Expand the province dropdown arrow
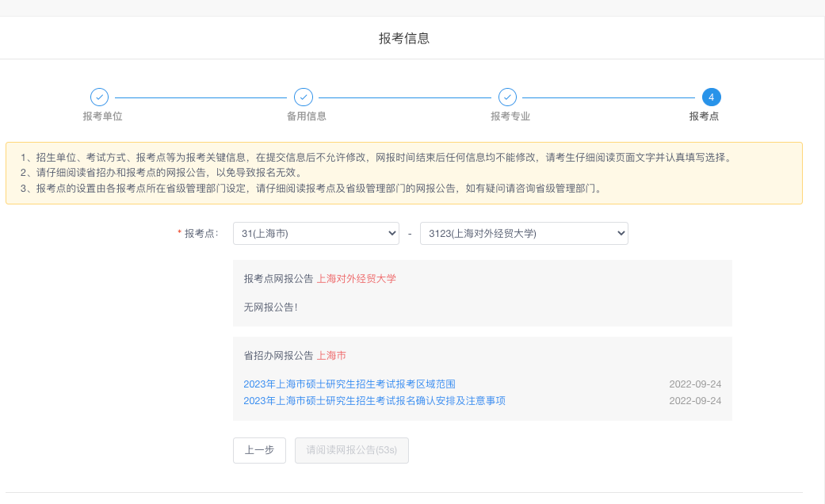 [x=392, y=233]
